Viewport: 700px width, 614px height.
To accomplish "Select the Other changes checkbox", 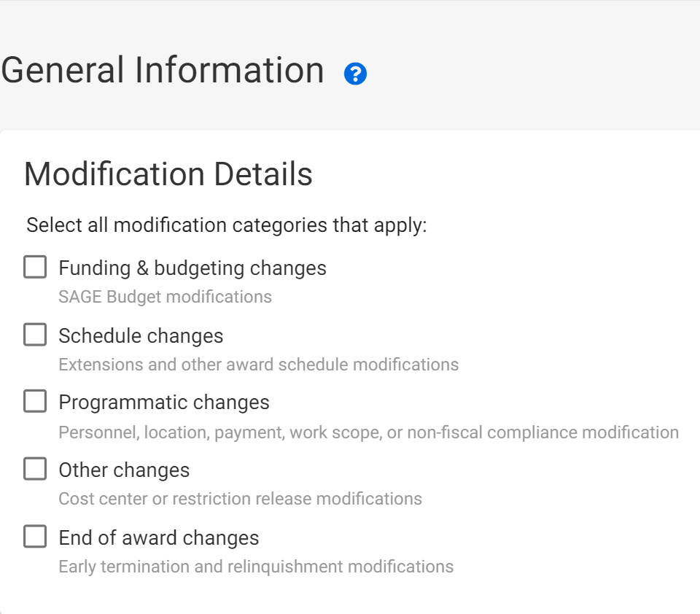I will tap(35, 470).
